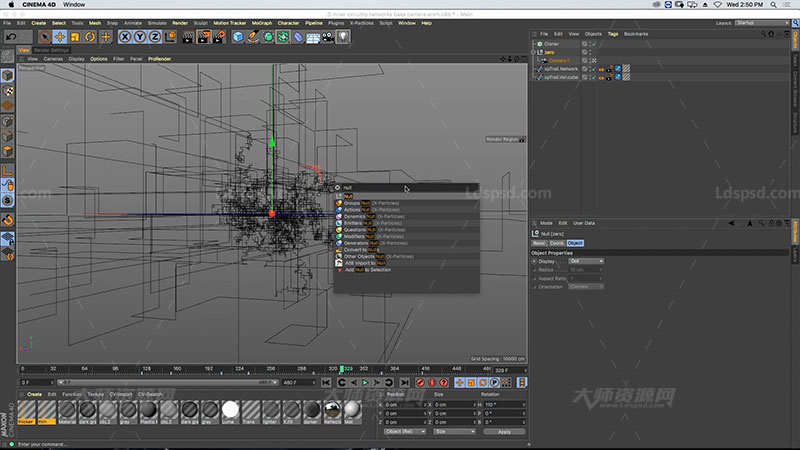
Task: Select the white Luma material swatch
Action: (230, 411)
